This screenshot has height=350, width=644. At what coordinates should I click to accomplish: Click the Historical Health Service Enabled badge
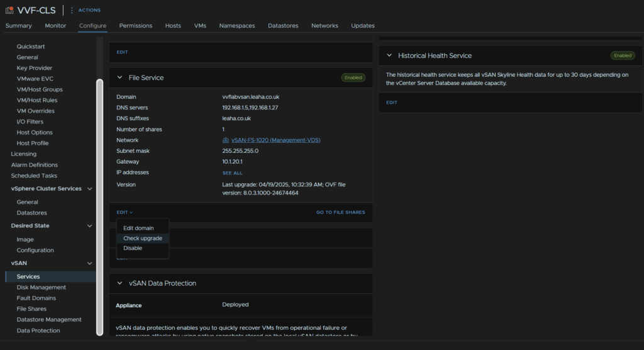(623, 55)
